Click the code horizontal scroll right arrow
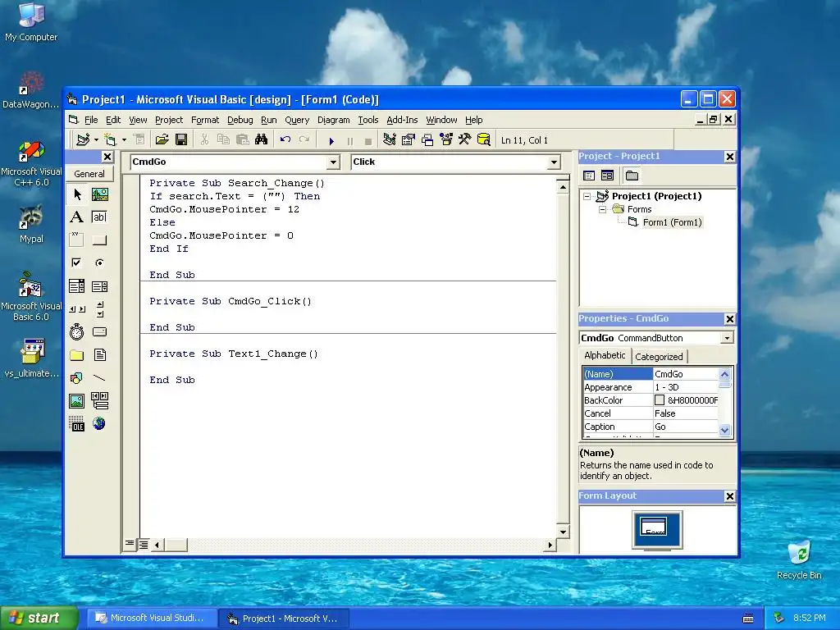 click(x=550, y=545)
